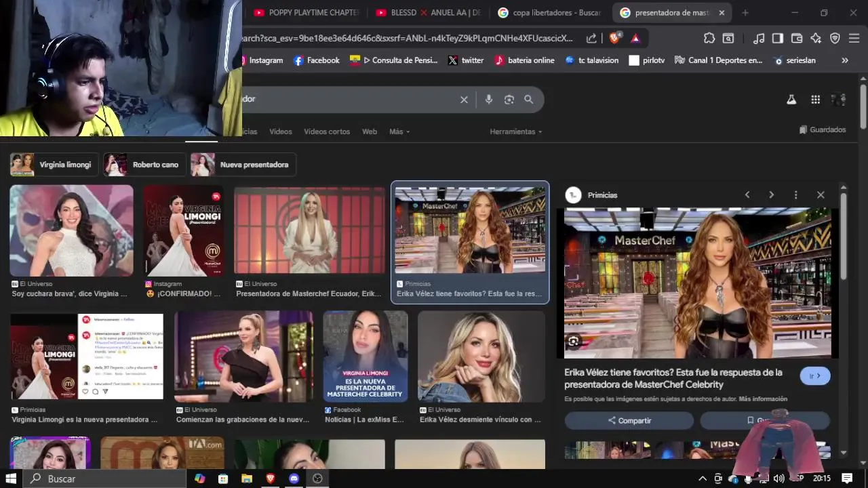The height and width of the screenshot is (488, 868).
Task: Click the Compartir button
Action: coord(629,420)
